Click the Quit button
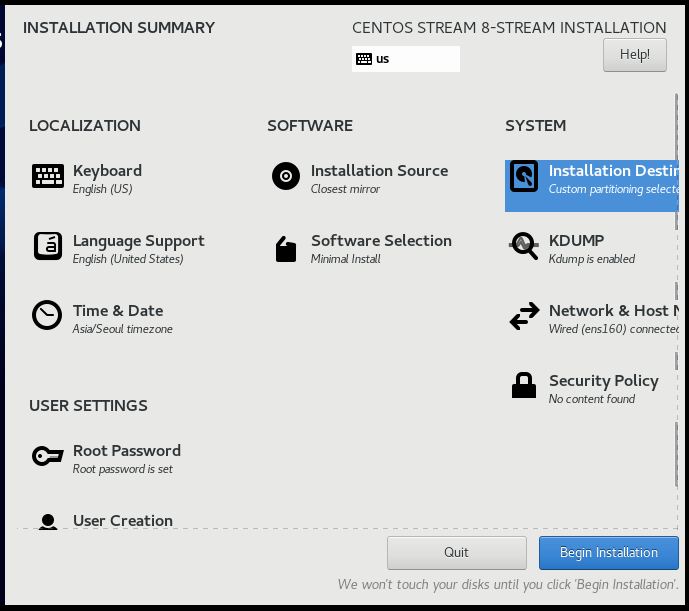 [457, 553]
